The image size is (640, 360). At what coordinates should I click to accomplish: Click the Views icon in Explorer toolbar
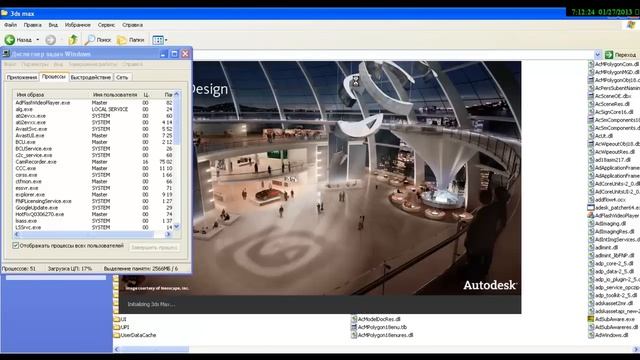(158, 40)
